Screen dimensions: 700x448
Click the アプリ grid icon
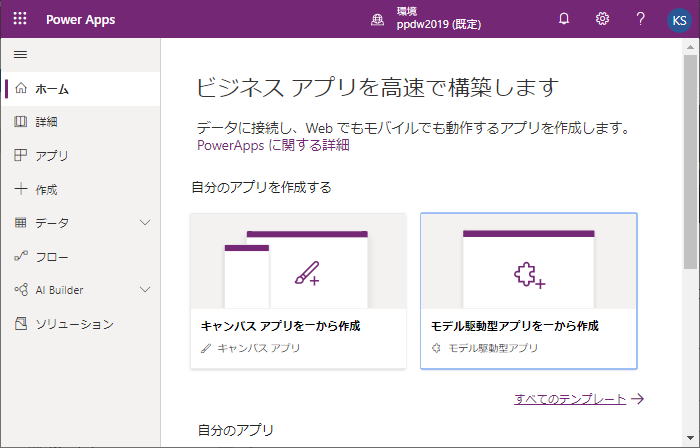pos(21,155)
